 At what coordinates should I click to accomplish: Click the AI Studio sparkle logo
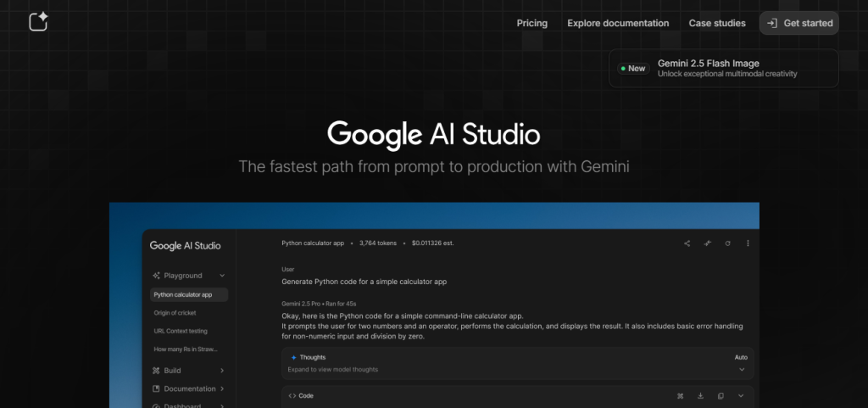(x=38, y=22)
